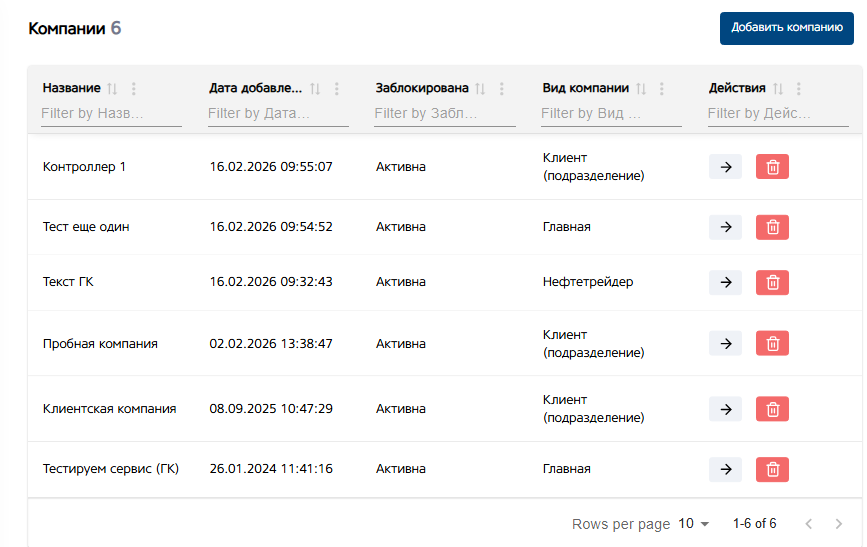Focus the Filter by Вид компании field
Viewport: 867px width, 547px height.
(x=611, y=114)
